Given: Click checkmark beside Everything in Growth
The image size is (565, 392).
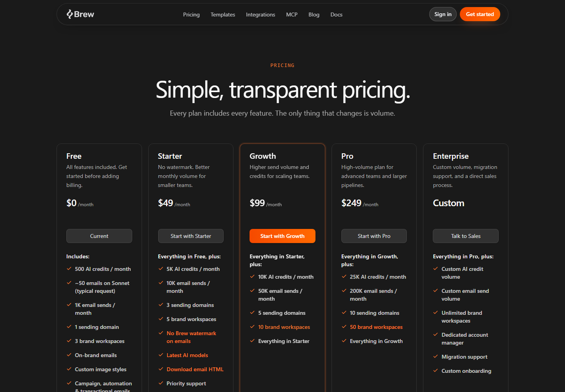Looking at the screenshot, I should (344, 341).
